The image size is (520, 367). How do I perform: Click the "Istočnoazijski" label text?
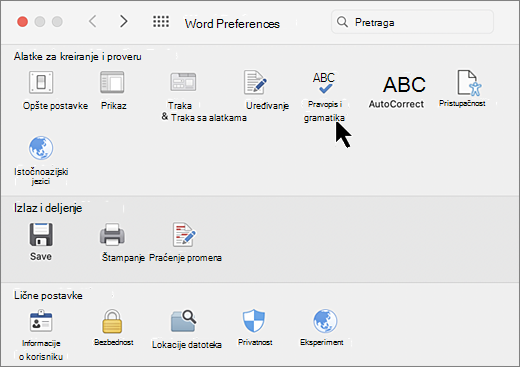click(x=41, y=172)
